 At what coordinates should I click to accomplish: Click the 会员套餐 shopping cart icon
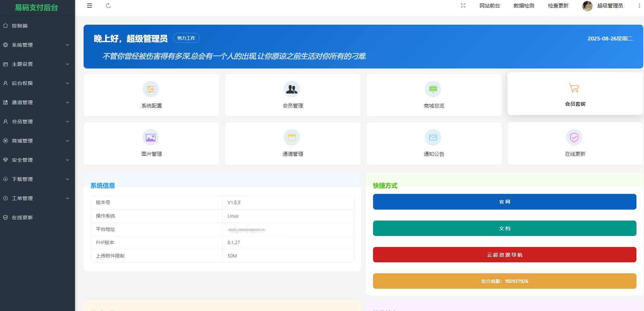pyautogui.click(x=574, y=88)
